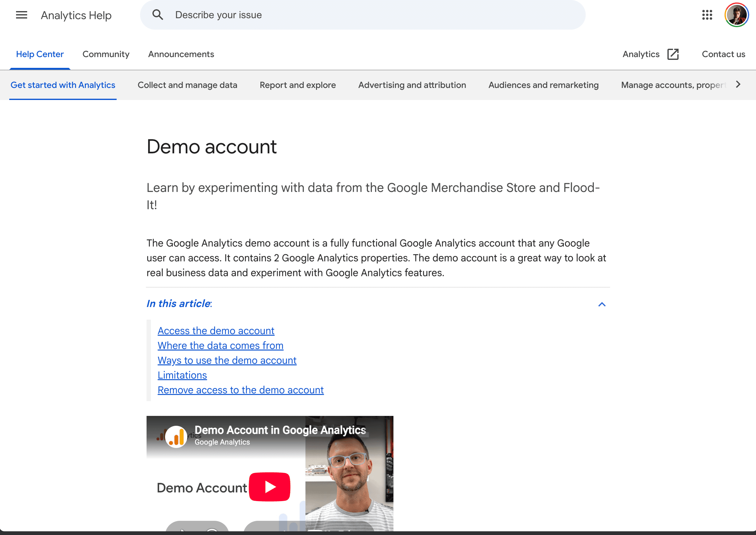The width and height of the screenshot is (756, 535).
Task: Select Report and explore tab
Action: point(298,85)
